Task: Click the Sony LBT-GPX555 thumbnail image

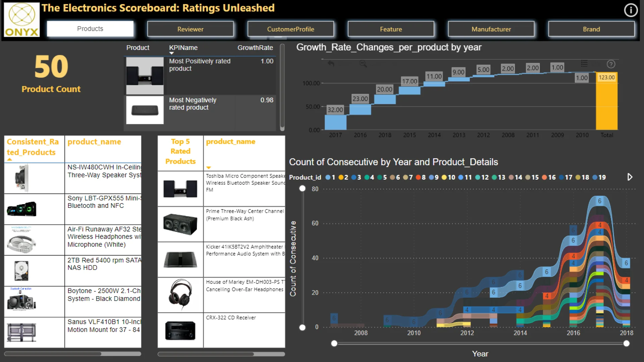Action: pyautogui.click(x=22, y=209)
